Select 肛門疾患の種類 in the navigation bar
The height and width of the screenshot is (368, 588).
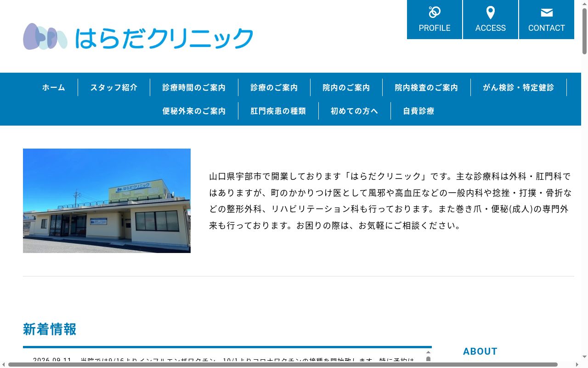278,111
